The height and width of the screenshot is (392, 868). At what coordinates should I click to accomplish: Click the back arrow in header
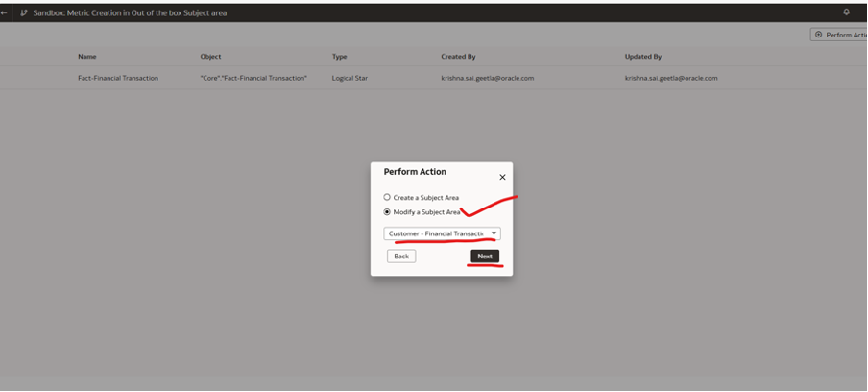(x=5, y=13)
